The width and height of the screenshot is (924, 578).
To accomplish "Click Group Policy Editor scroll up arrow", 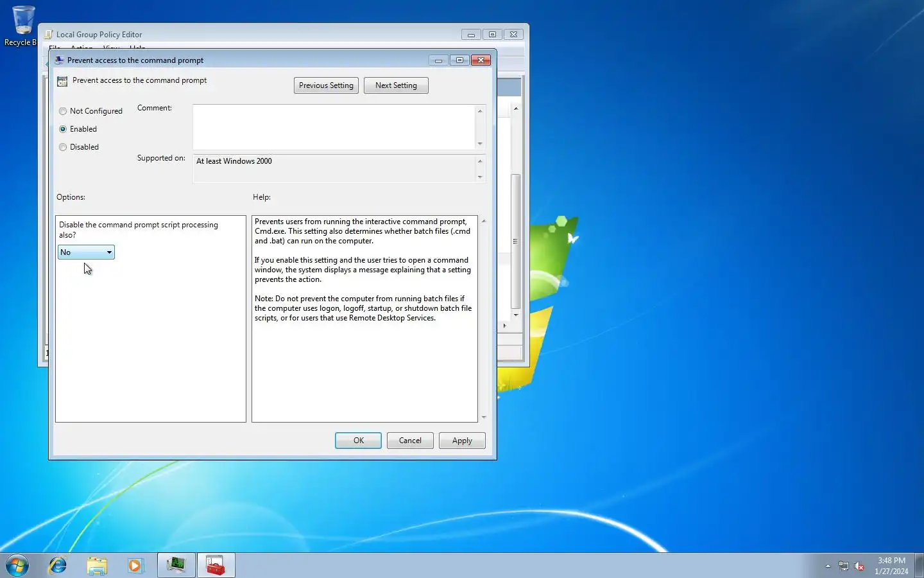I will [x=515, y=109].
